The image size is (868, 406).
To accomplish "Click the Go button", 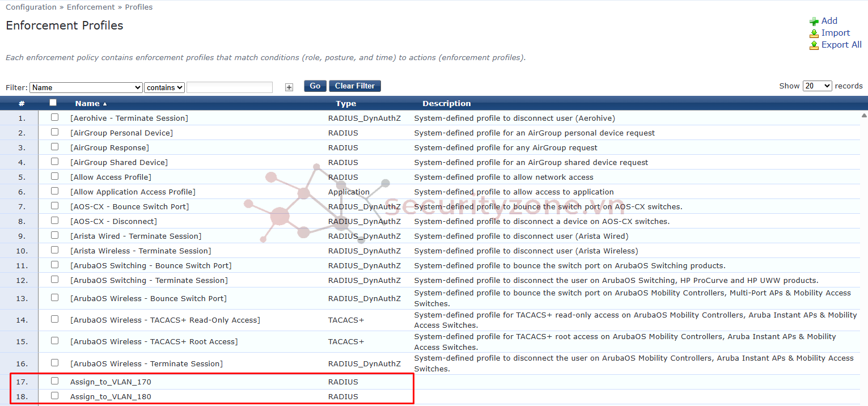I will [315, 86].
